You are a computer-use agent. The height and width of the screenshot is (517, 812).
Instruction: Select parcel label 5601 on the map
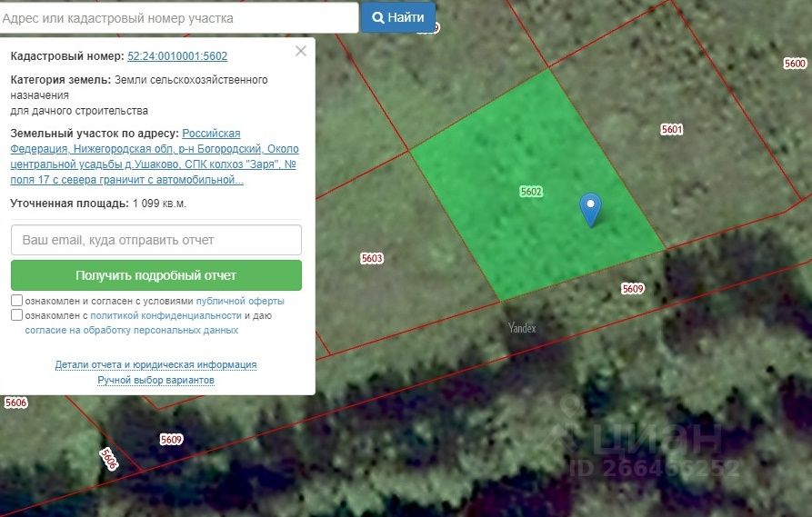click(672, 129)
